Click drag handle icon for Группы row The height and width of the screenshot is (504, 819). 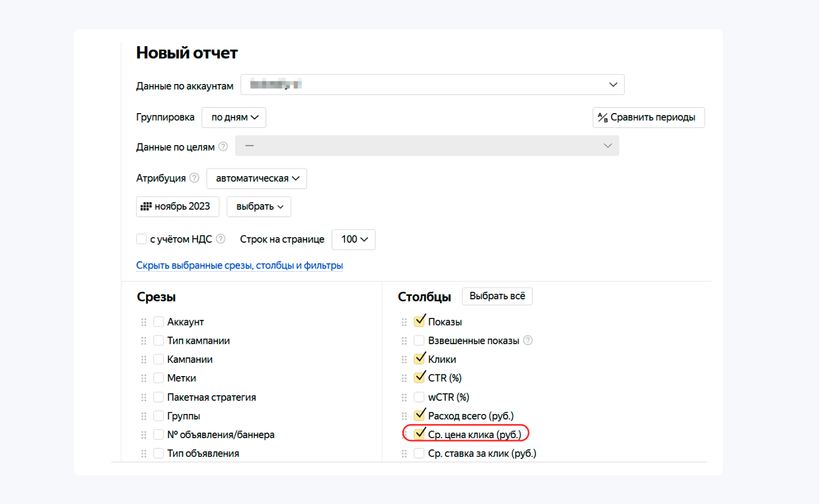coord(144,416)
